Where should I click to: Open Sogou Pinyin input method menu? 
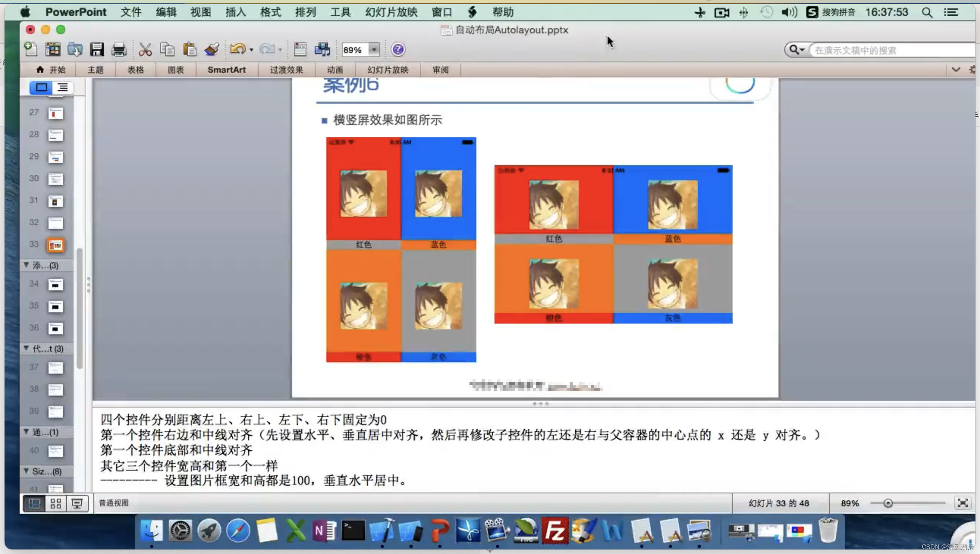point(831,12)
